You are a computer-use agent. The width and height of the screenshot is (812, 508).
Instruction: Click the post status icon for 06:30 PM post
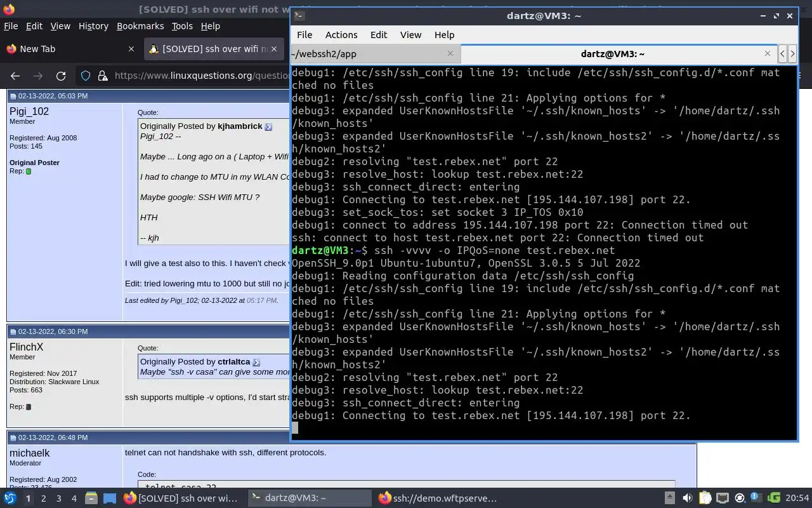coord(13,331)
